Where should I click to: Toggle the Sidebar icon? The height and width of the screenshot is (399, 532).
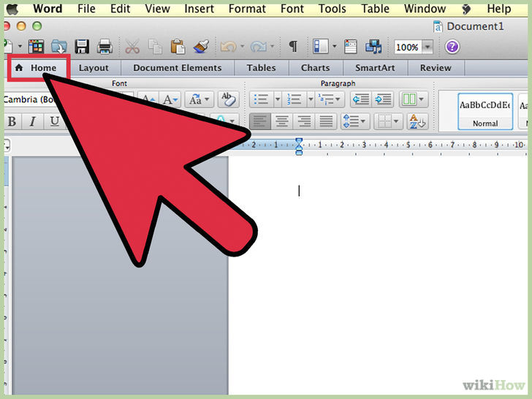coord(320,47)
